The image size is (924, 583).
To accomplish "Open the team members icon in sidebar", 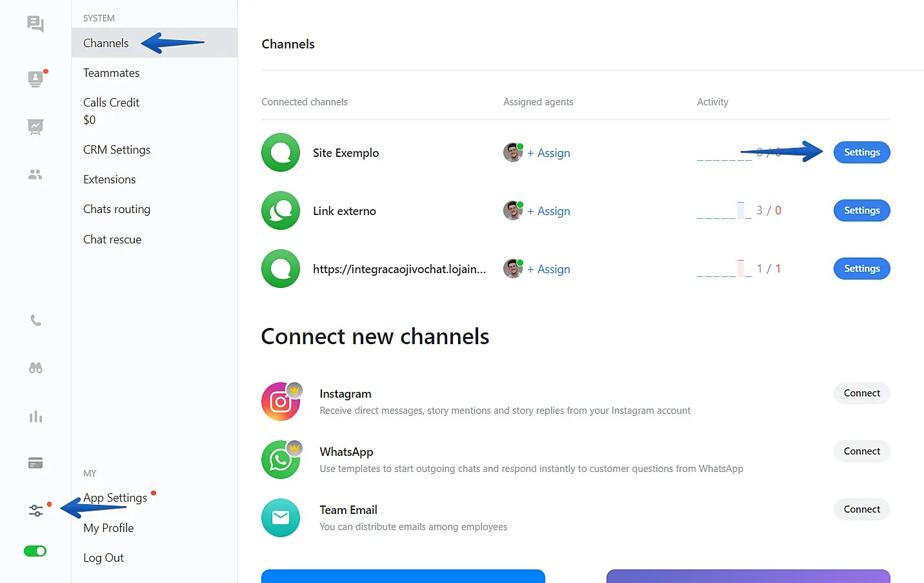I will (x=35, y=174).
